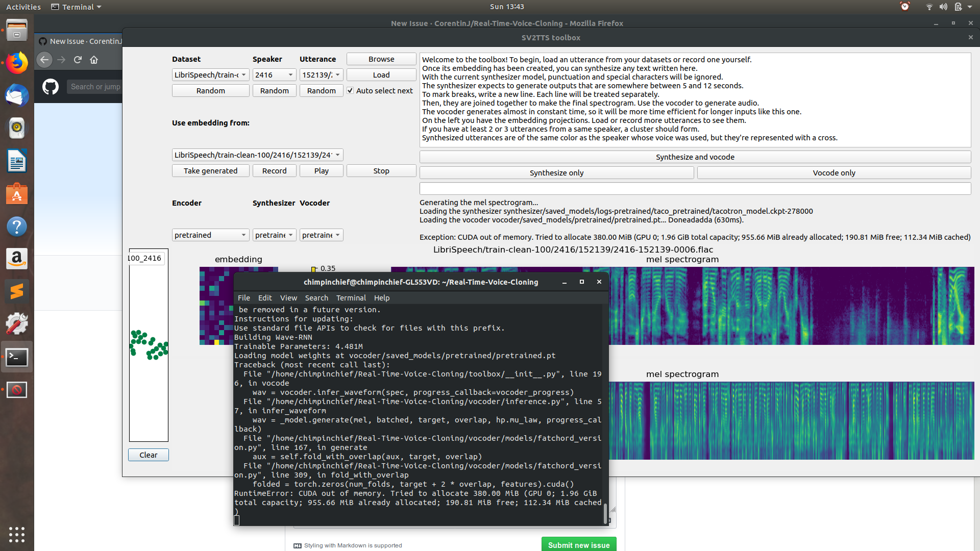This screenshot has height=551, width=980.
Task: Open the Amazon launcher in the dock
Action: pyautogui.click(x=17, y=259)
